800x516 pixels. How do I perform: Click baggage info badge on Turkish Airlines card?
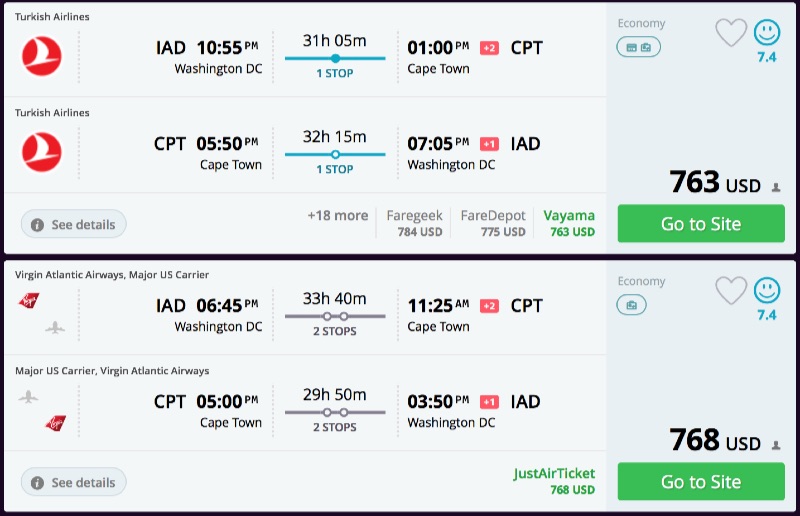coord(638,47)
